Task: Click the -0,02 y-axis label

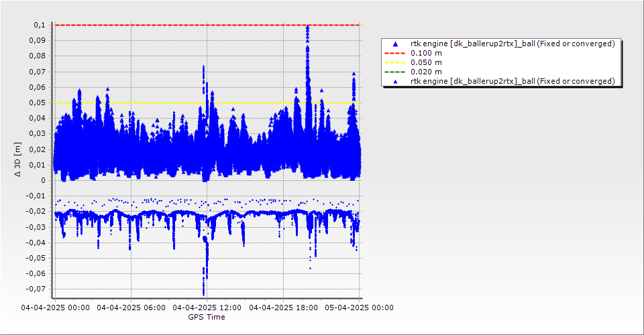Action: coord(36,212)
